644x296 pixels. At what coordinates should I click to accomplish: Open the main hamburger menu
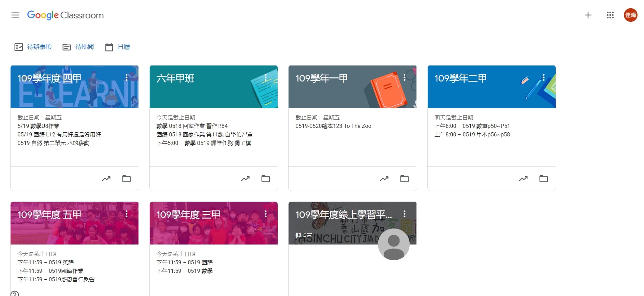click(15, 15)
